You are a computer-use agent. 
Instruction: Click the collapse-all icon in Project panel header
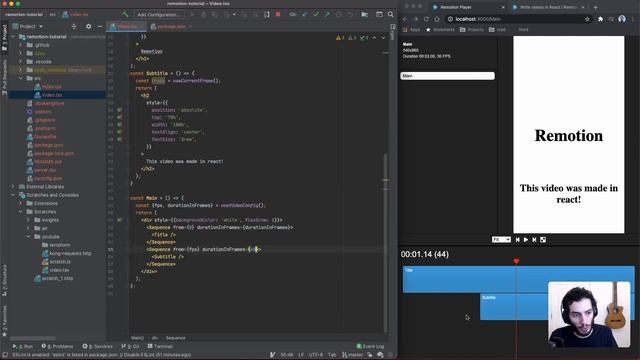(74, 26)
